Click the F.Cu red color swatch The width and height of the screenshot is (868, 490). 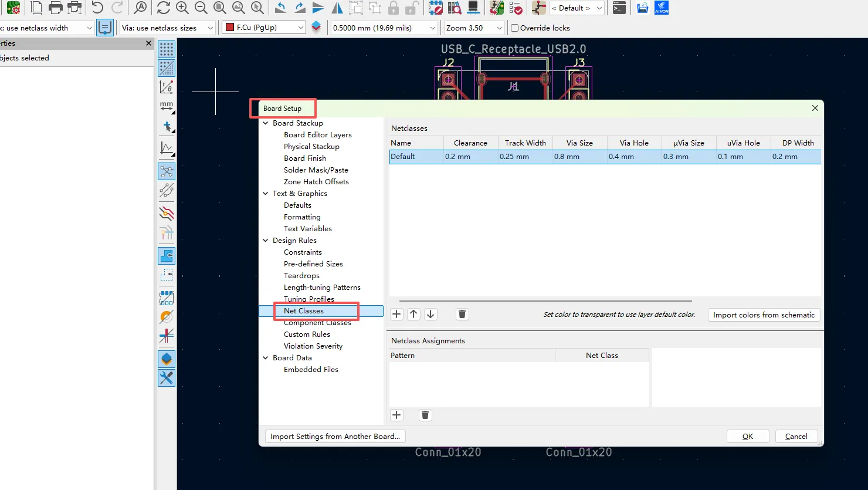point(230,28)
